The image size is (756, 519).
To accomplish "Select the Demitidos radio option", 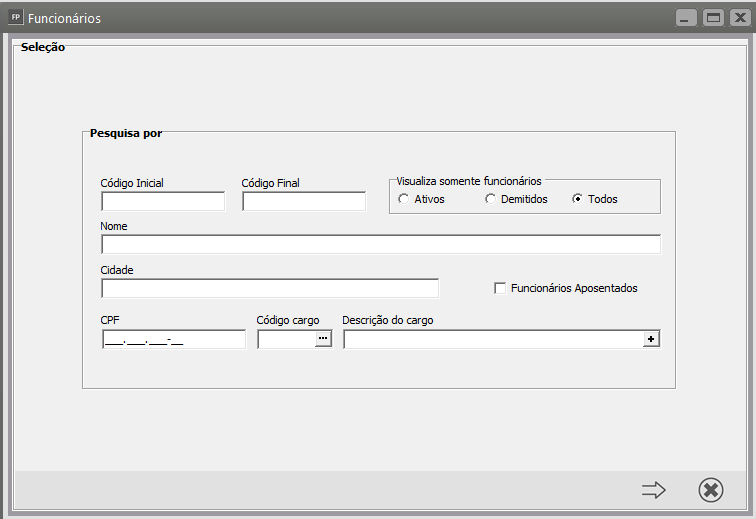I will [x=490, y=199].
